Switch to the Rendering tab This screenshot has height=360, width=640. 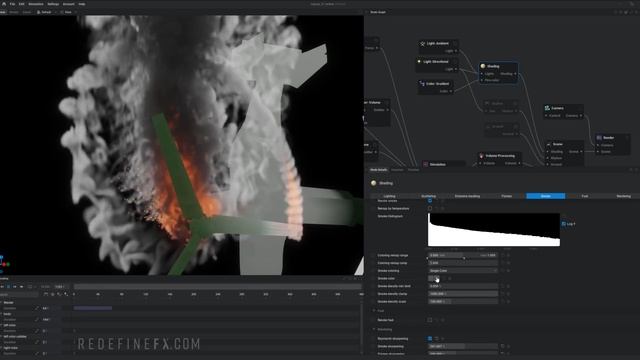click(x=623, y=196)
